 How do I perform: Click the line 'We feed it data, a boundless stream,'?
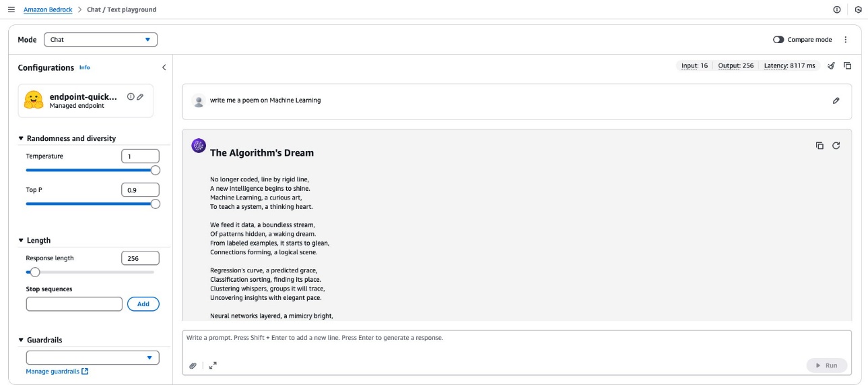pyautogui.click(x=263, y=225)
